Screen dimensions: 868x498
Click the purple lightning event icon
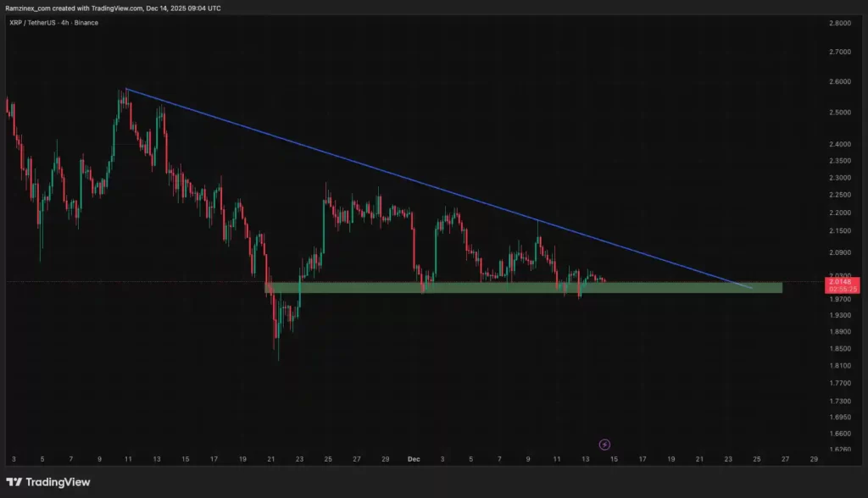coord(604,443)
